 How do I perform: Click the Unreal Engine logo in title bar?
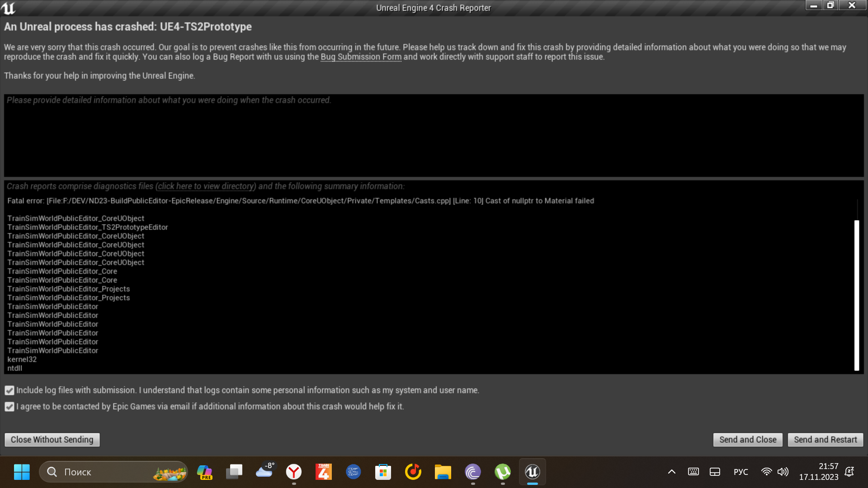click(8, 8)
